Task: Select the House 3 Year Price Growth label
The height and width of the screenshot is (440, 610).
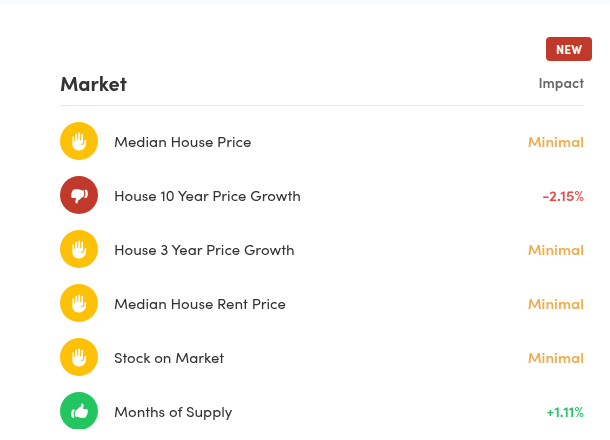Action: (204, 250)
